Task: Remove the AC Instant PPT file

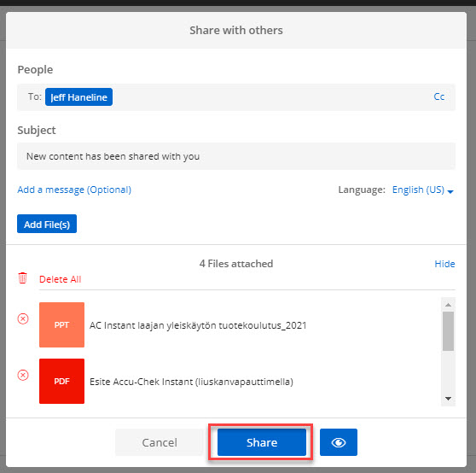Action: coord(23,319)
